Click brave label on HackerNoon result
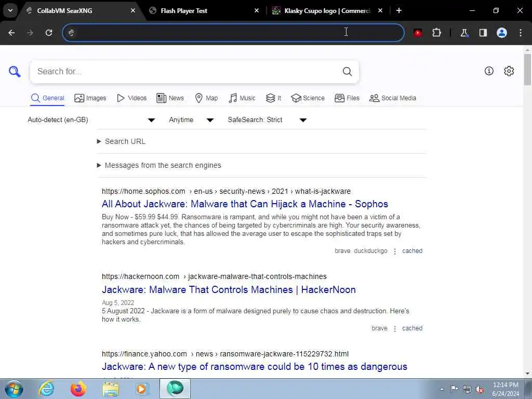This screenshot has width=532, height=399. pos(379,328)
